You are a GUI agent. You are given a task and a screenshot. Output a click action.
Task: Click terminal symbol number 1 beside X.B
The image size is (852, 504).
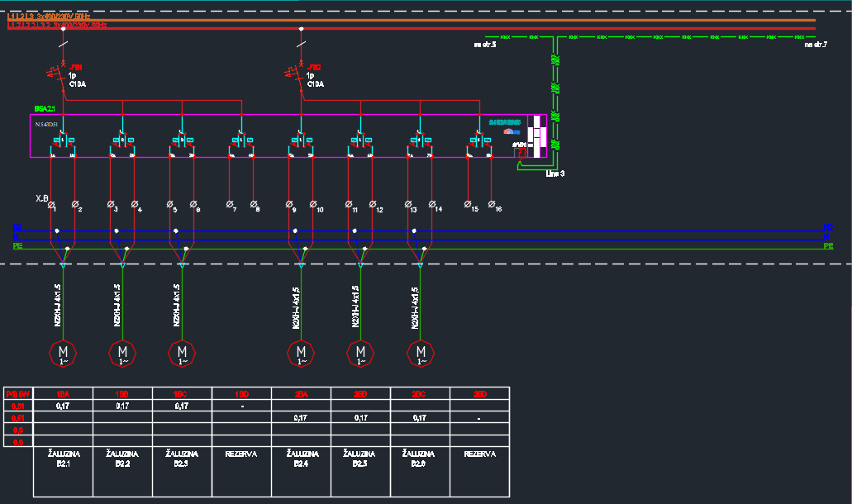tap(51, 204)
